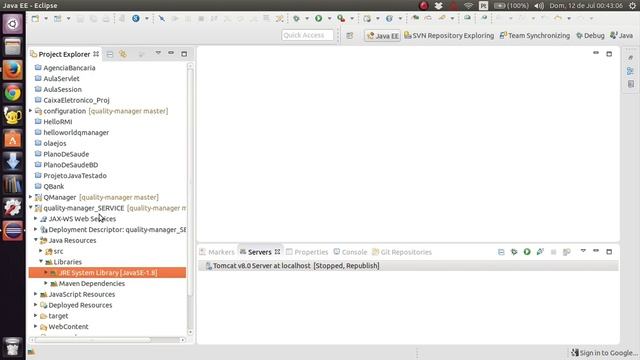Image resolution: width=640 pixels, height=360 pixels.
Task: Click the New wizard toolbar icon
Action: pos(36,18)
